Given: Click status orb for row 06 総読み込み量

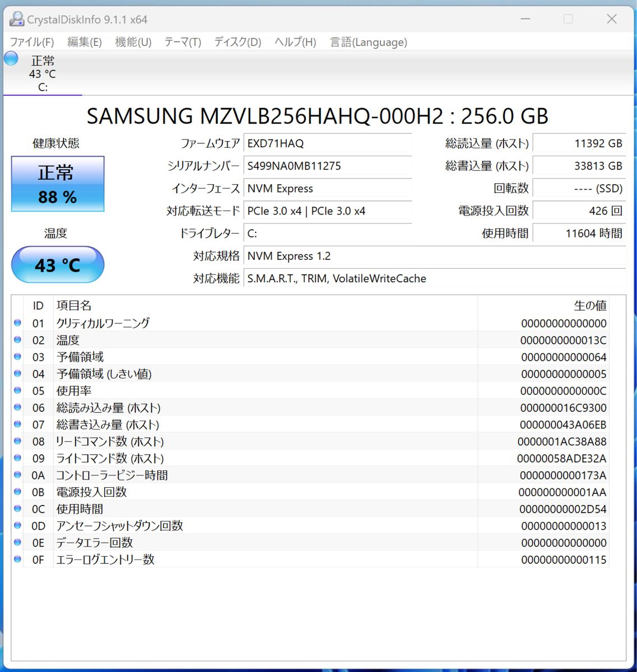Looking at the screenshot, I should [x=17, y=407].
